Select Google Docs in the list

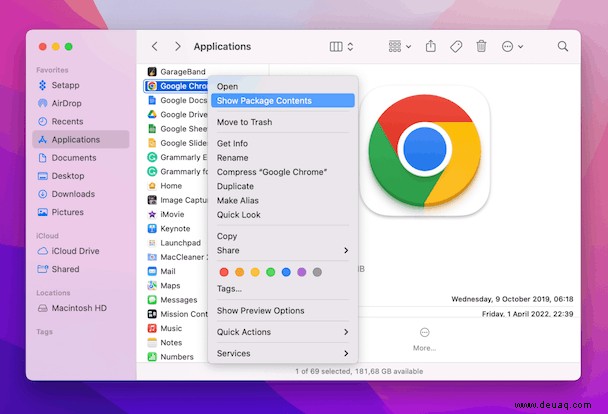click(x=176, y=100)
